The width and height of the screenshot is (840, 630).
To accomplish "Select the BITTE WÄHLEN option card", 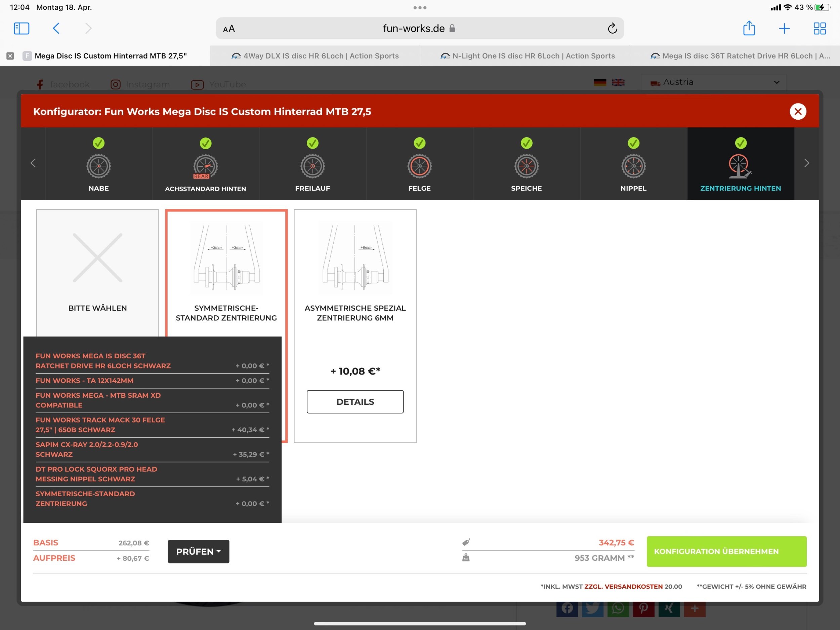I will pos(97,273).
